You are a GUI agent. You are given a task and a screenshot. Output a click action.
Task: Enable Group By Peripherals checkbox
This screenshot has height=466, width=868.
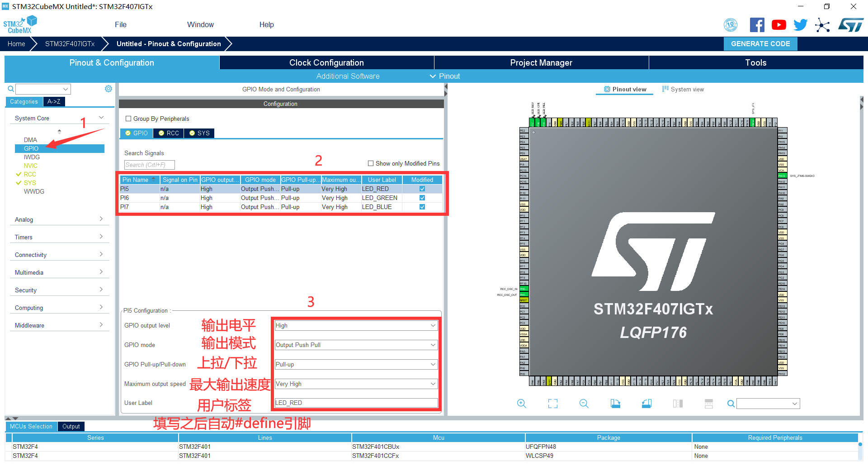(128, 119)
